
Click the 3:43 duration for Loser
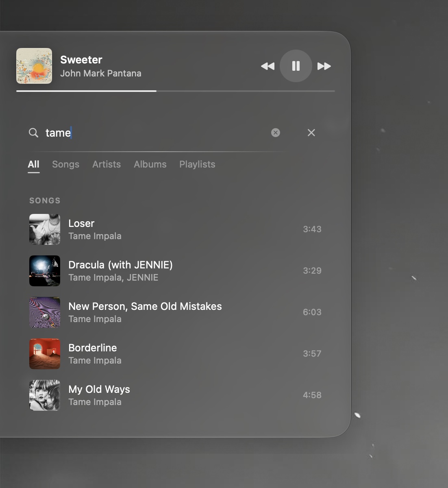312,229
